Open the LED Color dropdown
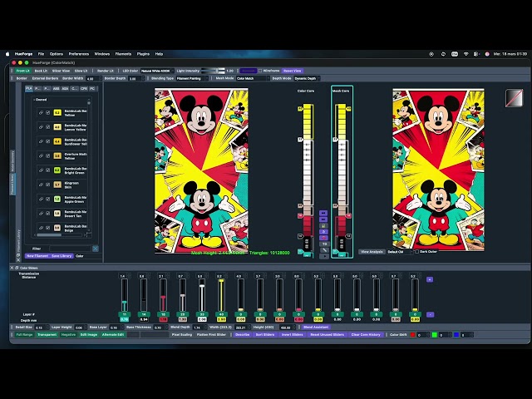This screenshot has height=399, width=532. 157,71
